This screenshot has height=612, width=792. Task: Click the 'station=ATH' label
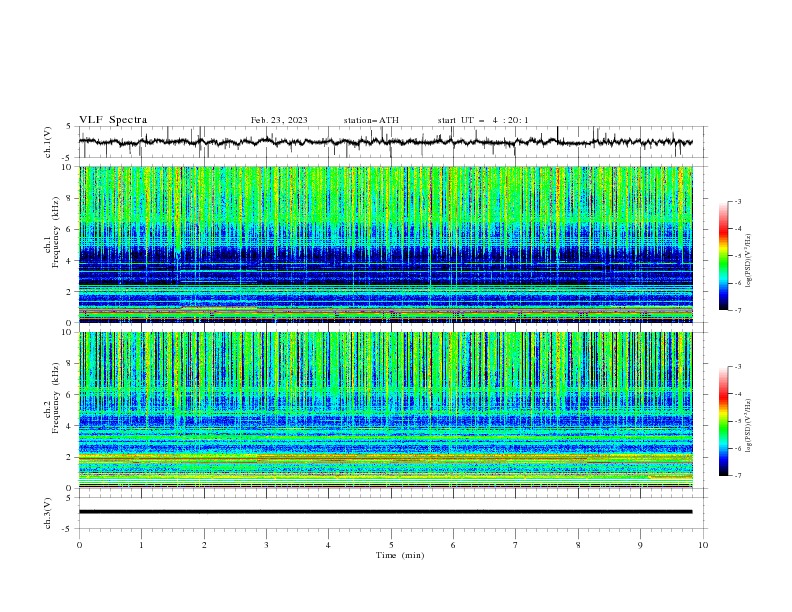pos(371,120)
